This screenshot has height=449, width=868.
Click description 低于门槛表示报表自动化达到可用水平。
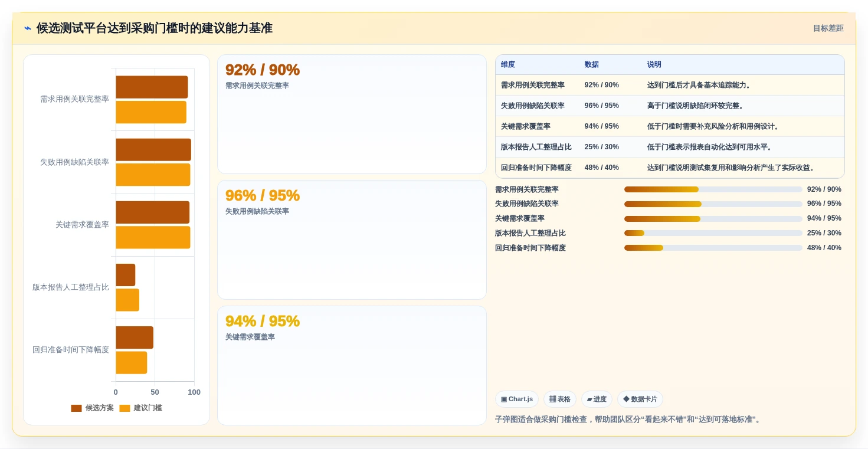click(x=710, y=147)
